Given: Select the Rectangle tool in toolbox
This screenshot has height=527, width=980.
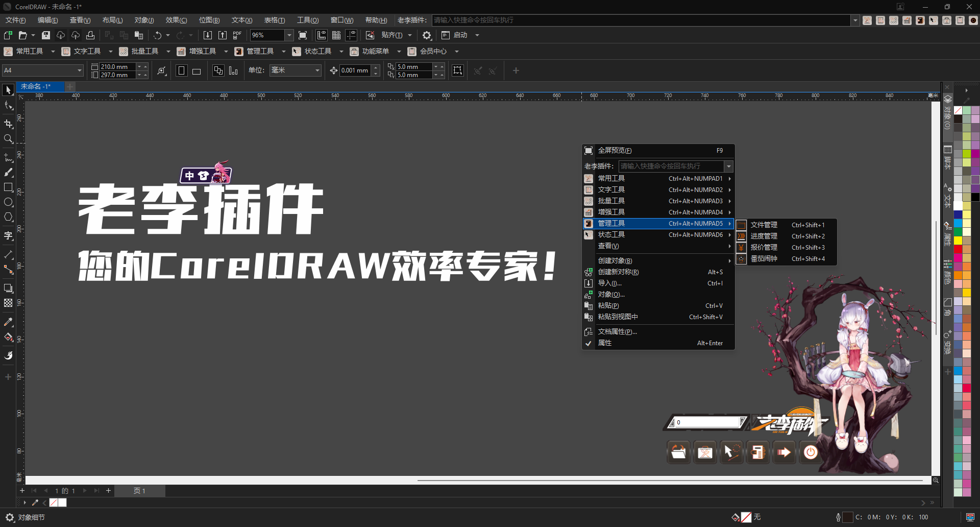Looking at the screenshot, I should pos(8,187).
